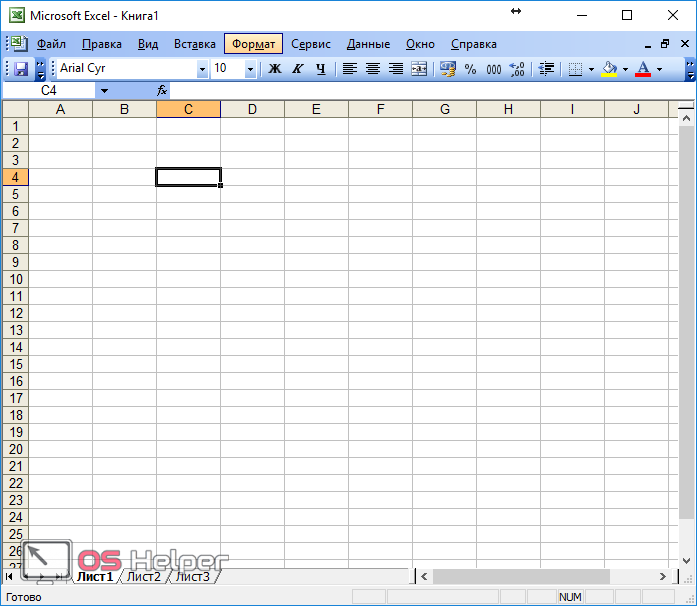Open the Сервис menu
697x606 pixels.
click(311, 44)
